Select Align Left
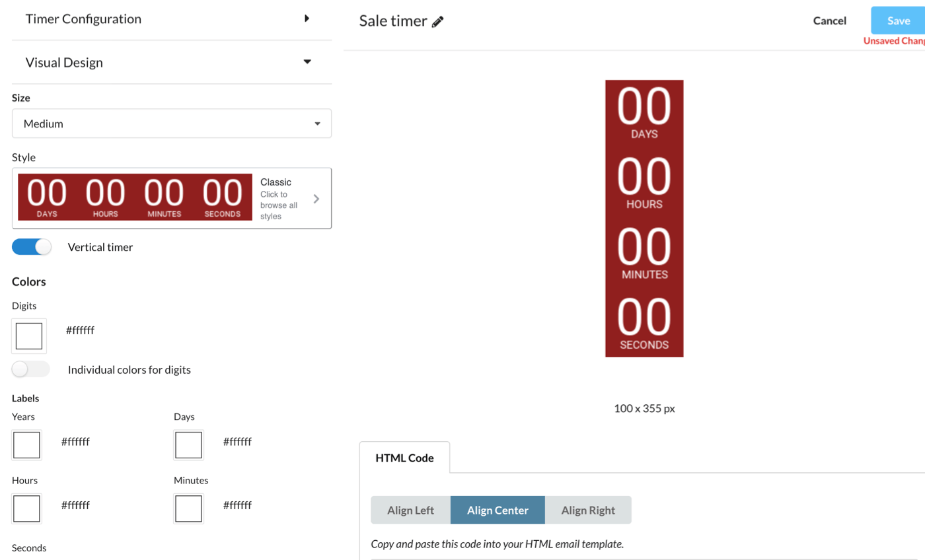 (x=410, y=510)
